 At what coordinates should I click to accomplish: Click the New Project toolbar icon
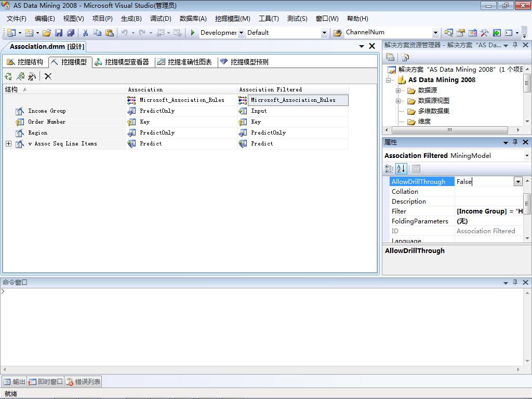click(11, 33)
